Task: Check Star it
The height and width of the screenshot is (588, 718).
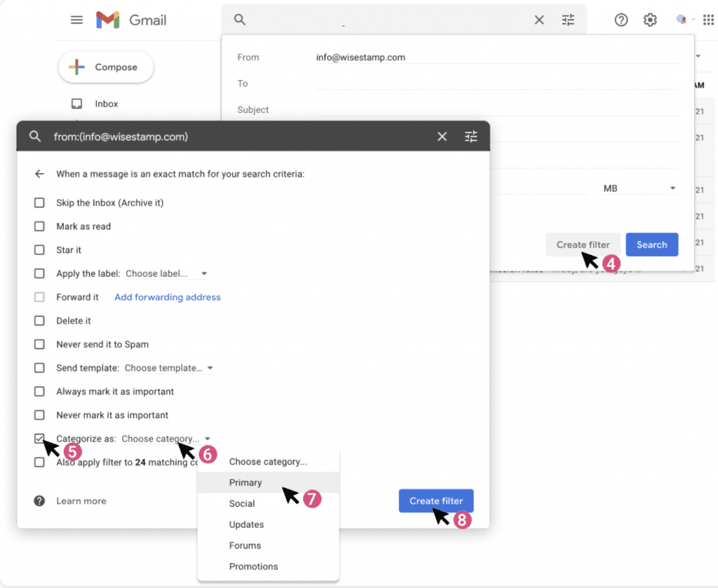Action: (x=39, y=249)
